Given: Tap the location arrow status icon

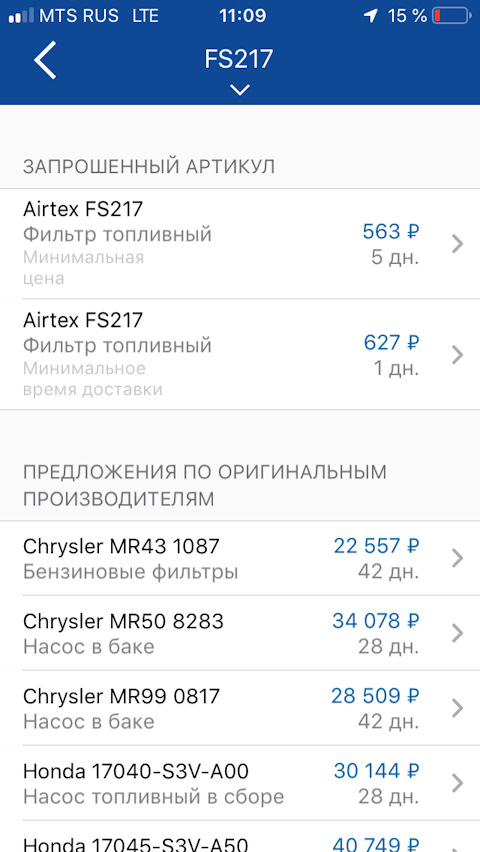Looking at the screenshot, I should 370,16.
